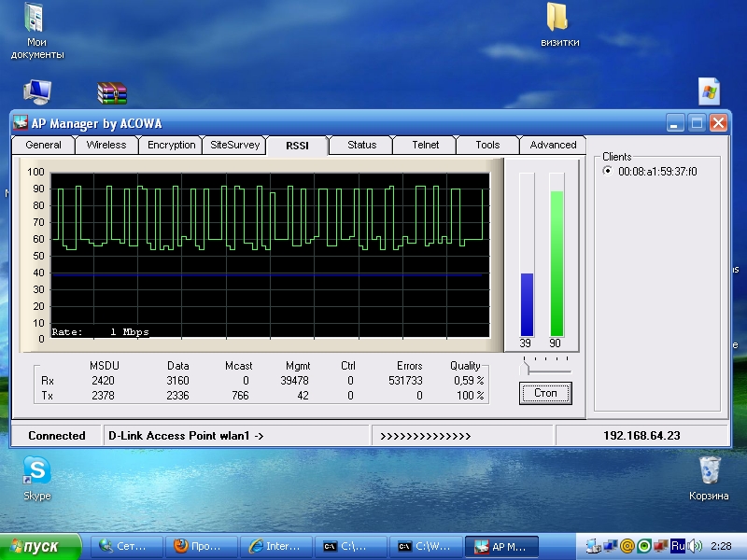This screenshot has width=747, height=560.
Task: Click the пуск Start button
Action: coord(39,546)
